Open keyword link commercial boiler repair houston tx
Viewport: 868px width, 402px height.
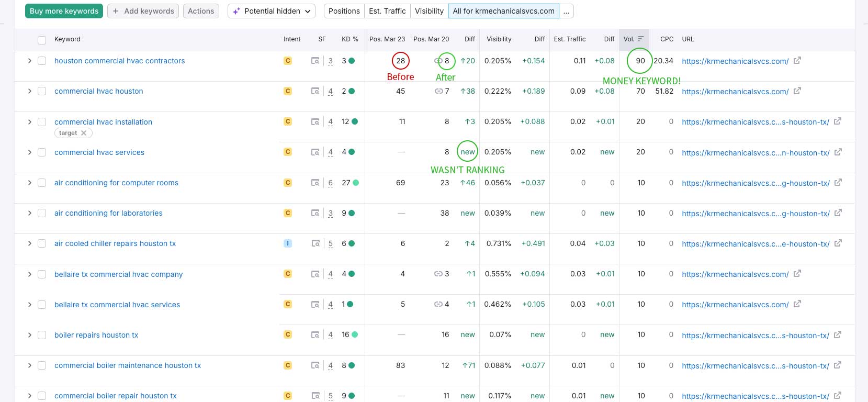pyautogui.click(x=116, y=396)
